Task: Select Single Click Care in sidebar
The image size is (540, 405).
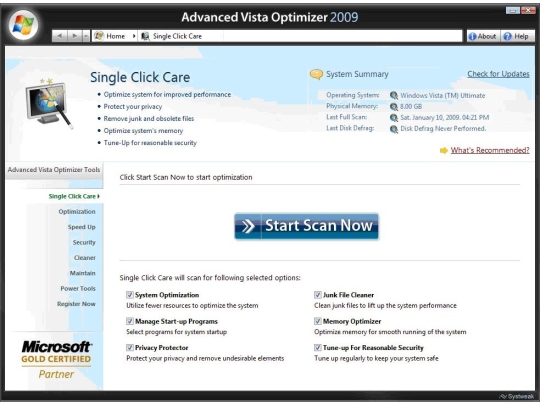Action: [74, 196]
